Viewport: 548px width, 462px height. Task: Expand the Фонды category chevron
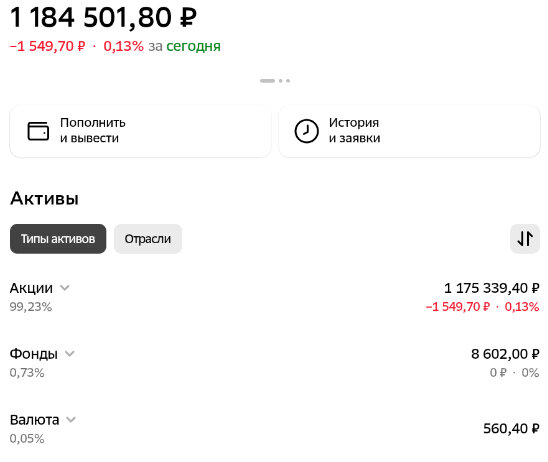(x=70, y=354)
